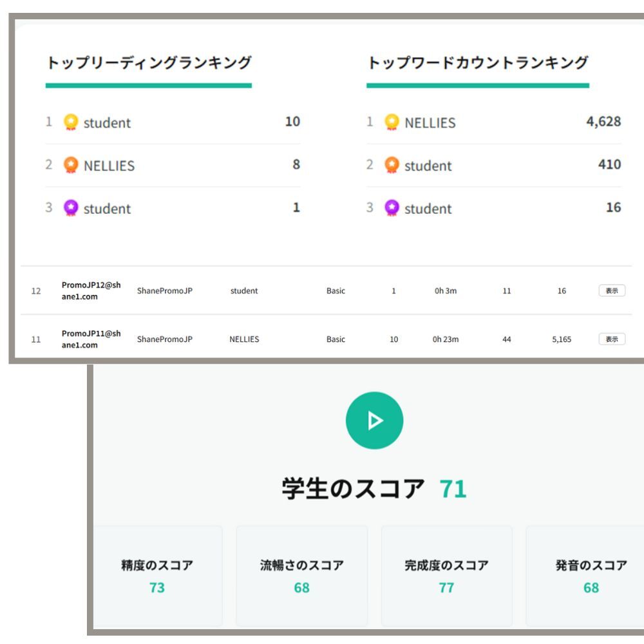This screenshot has width=644, height=644.
Task: Click gold medal beside NELLIES in word count ranking
Action: coord(392,123)
